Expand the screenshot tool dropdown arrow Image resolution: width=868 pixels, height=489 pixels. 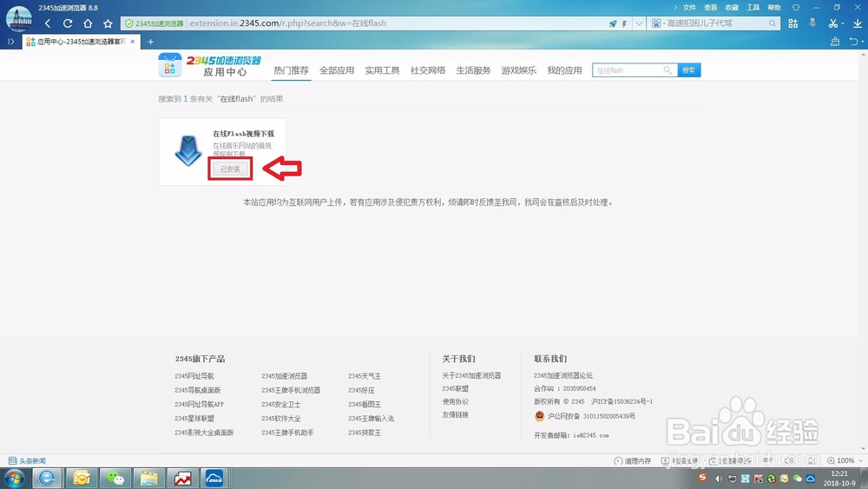pyautogui.click(x=843, y=23)
